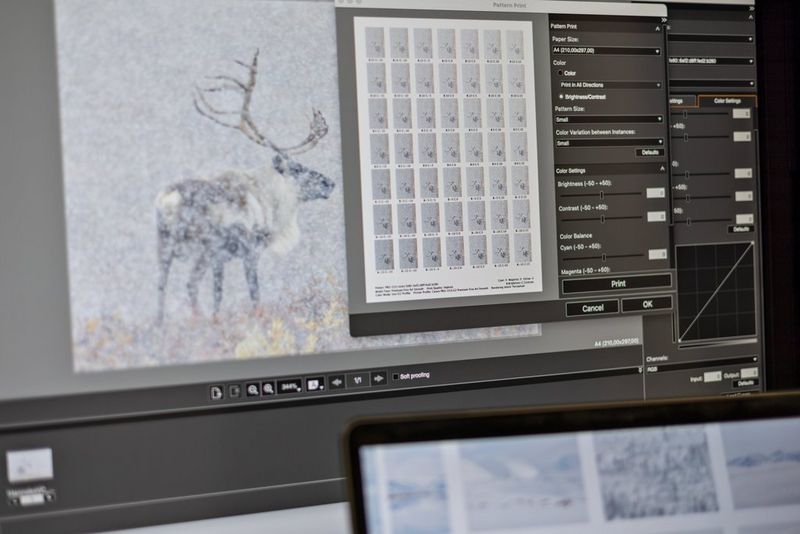Image resolution: width=800 pixels, height=534 pixels.
Task: Click the top-right endpoint of tone curve
Action: [x=753, y=244]
